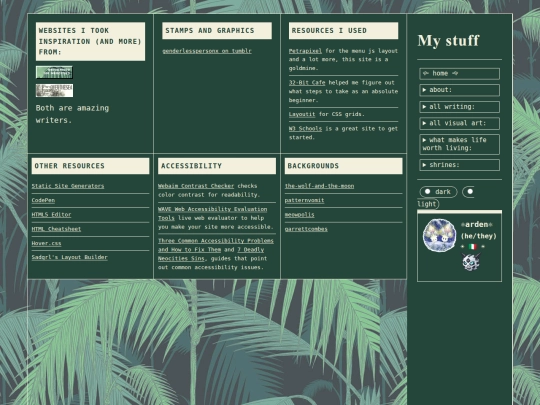Click the round avatar image beside arden
This screenshot has width=540, height=405.
tap(439, 235)
